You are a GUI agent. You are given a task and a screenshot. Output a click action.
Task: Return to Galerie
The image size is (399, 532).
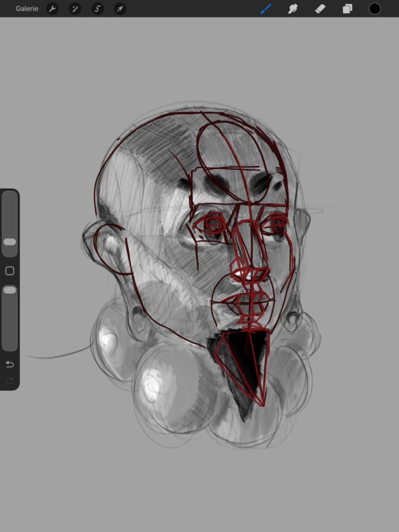tap(27, 9)
